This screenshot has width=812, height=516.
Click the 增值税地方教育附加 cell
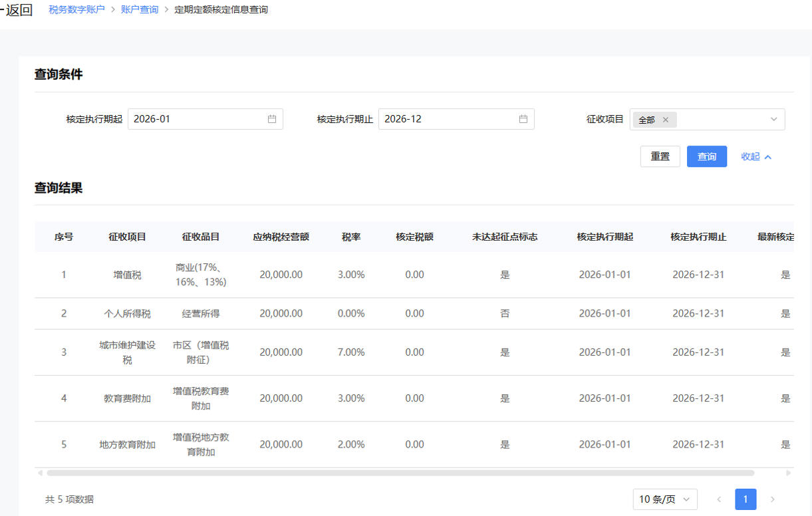click(201, 444)
